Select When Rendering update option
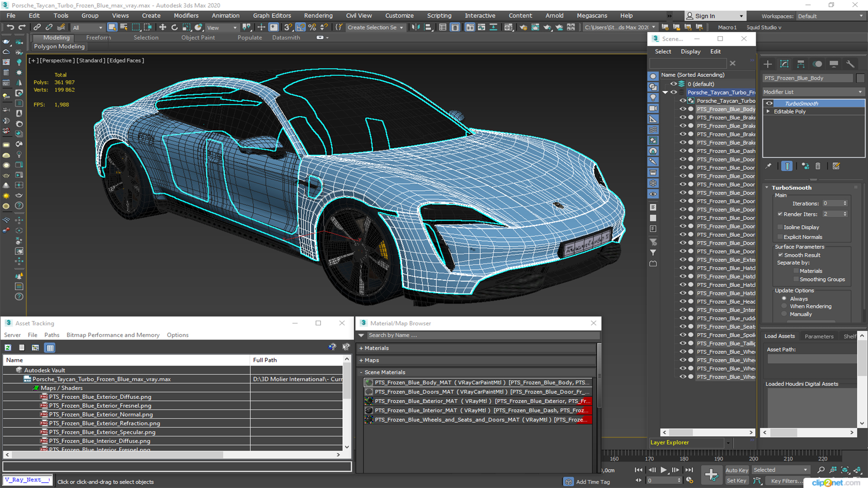Screen dimensions: 868x488 click(x=784, y=306)
